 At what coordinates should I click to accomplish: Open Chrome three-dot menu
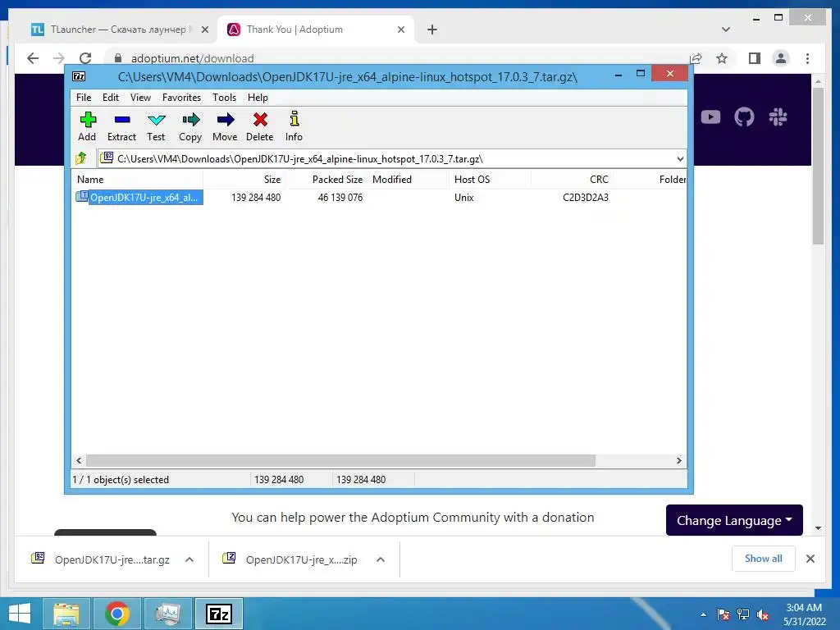pos(807,58)
